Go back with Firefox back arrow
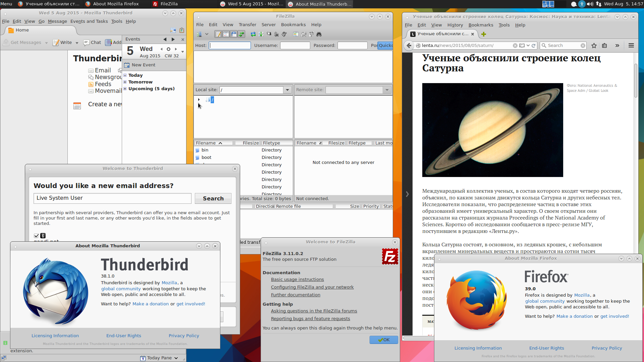This screenshot has height=362, width=644. (x=409, y=46)
